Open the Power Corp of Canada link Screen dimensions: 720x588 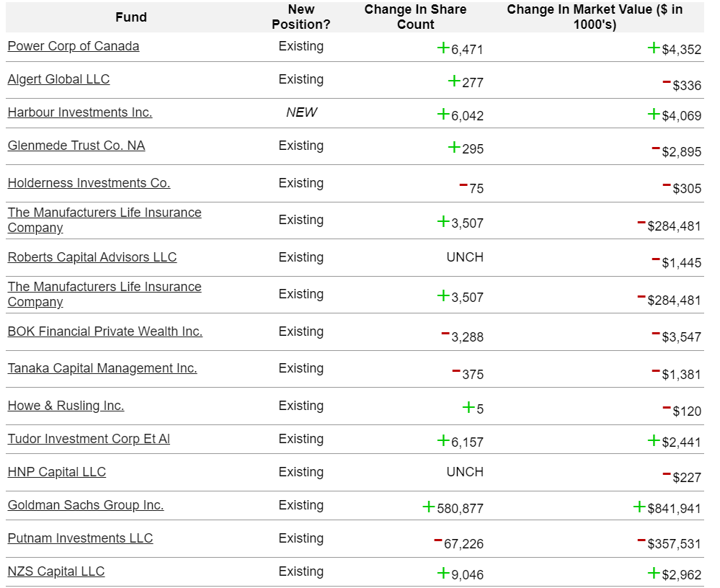[x=74, y=46]
